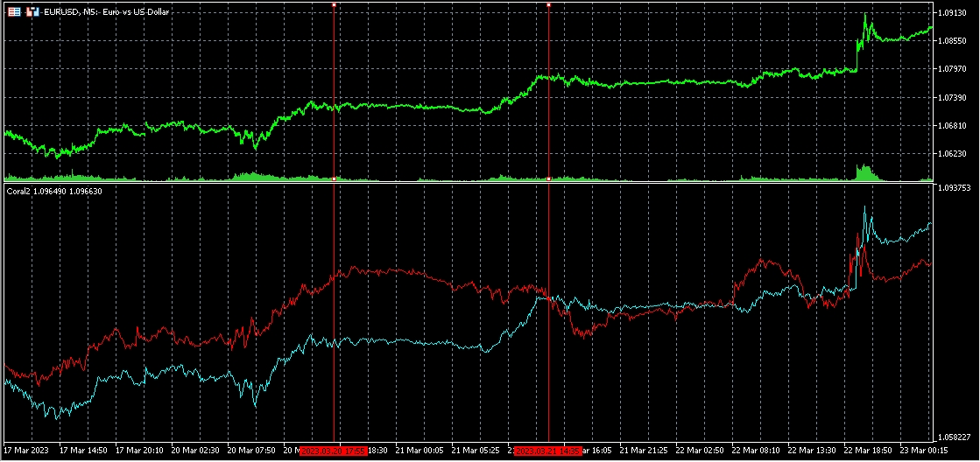Open the Depth of Market table icon
980x462 pixels.
coord(14,12)
